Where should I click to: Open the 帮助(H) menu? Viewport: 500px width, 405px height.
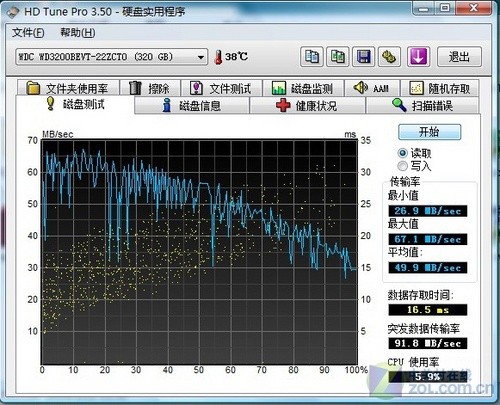click(78, 33)
